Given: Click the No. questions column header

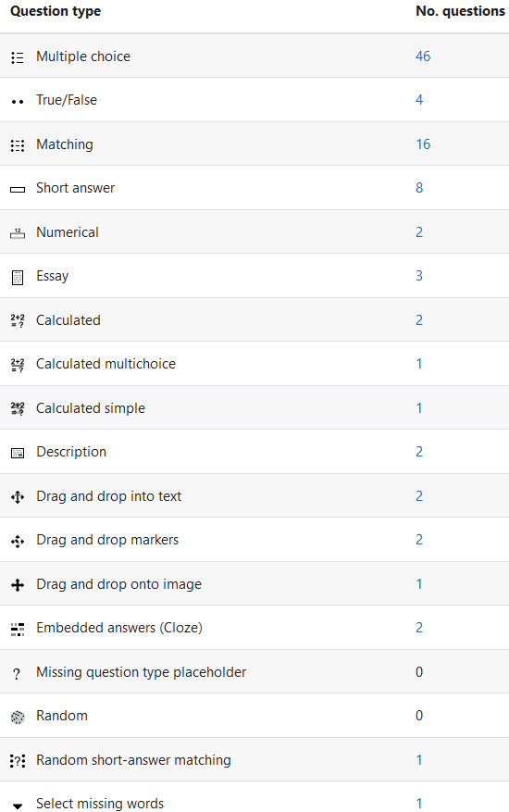Looking at the screenshot, I should coord(460,11).
